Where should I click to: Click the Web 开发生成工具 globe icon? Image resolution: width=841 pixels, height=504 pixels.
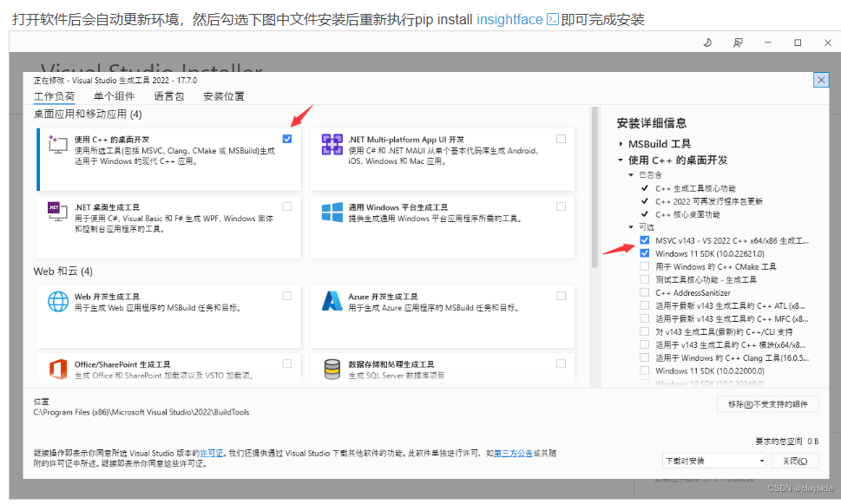54,303
